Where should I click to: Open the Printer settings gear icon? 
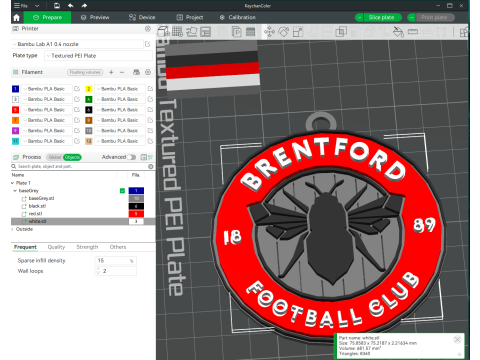[x=148, y=29]
